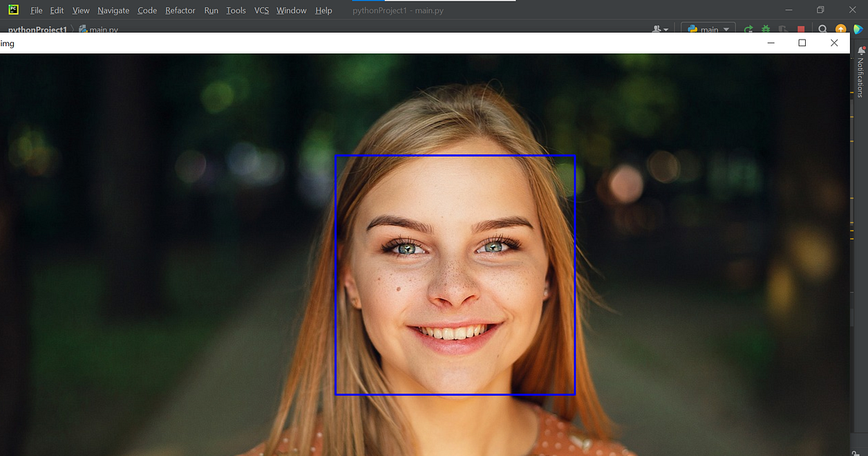Select the pythonProject1 - main.py title tab
The width and height of the screenshot is (868, 456).
(399, 10)
